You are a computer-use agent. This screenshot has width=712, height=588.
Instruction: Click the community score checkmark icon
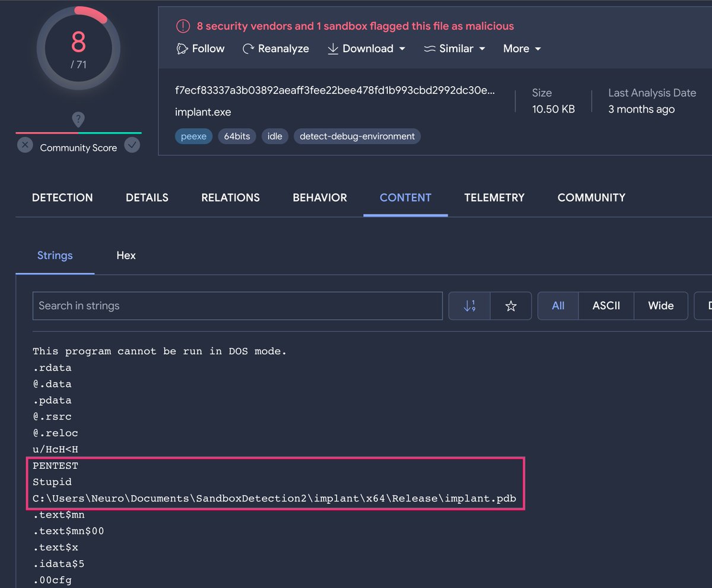pyautogui.click(x=132, y=145)
